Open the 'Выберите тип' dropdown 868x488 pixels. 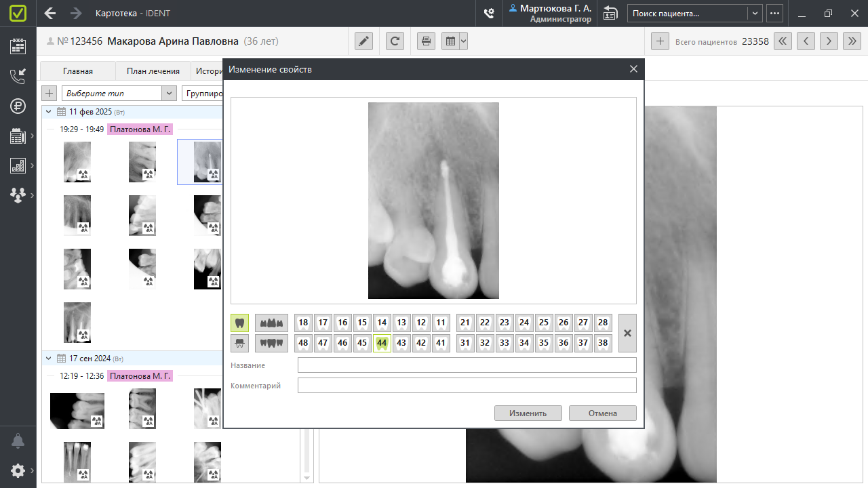169,94
